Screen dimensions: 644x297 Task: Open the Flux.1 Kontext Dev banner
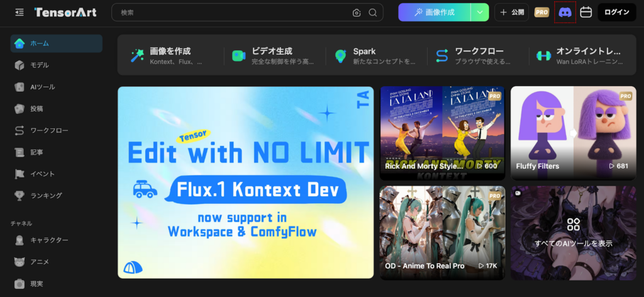coord(246,182)
